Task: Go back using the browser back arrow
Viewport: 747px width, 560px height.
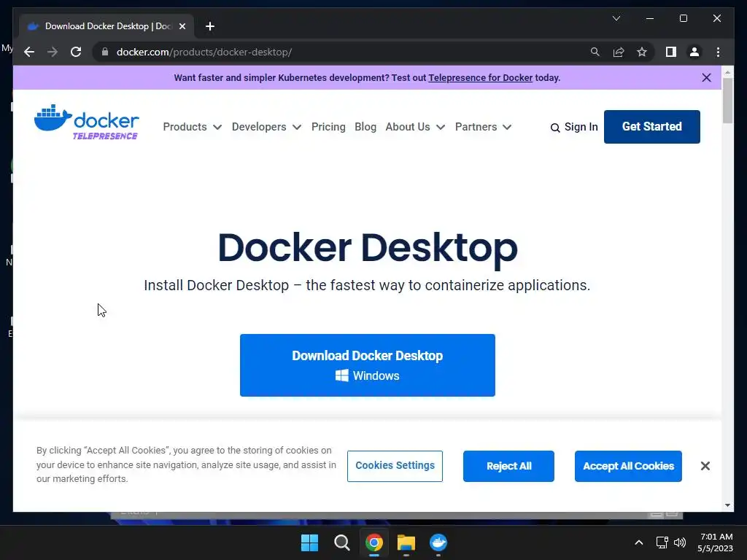Action: (29, 52)
